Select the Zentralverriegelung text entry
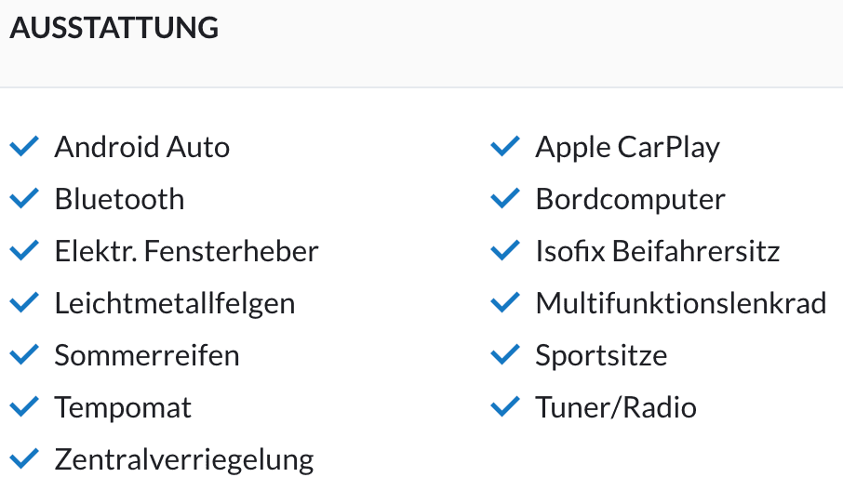The height and width of the screenshot is (504, 843). coord(184,460)
